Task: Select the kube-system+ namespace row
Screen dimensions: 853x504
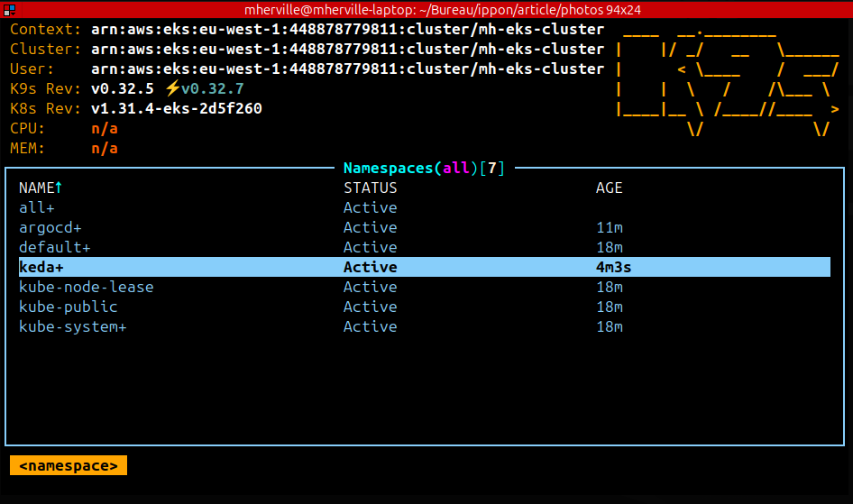Action: coord(73,326)
